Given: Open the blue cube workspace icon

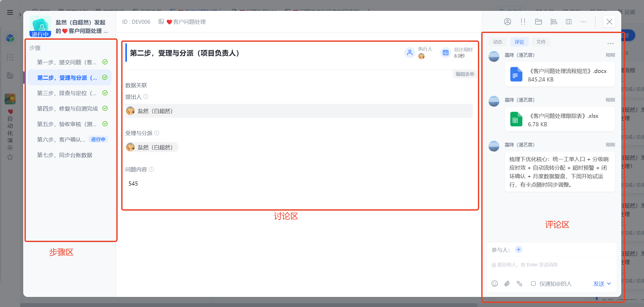Looking at the screenshot, I should [x=10, y=38].
